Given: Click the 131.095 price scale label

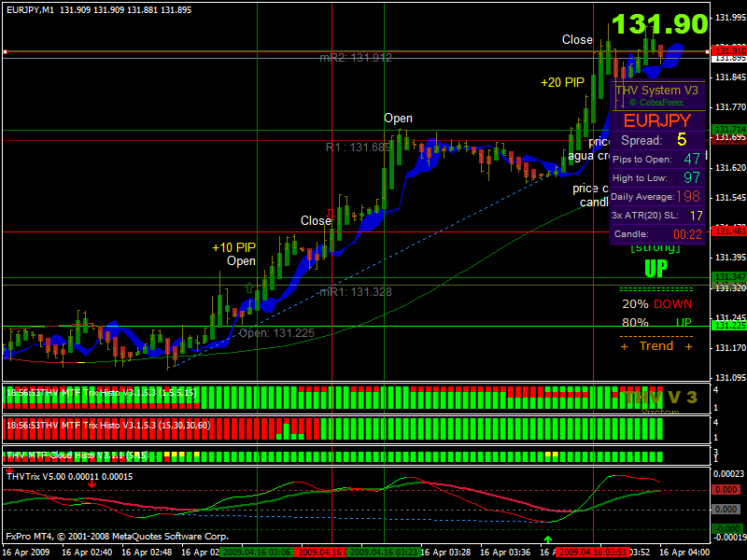Looking at the screenshot, I should (x=730, y=378).
